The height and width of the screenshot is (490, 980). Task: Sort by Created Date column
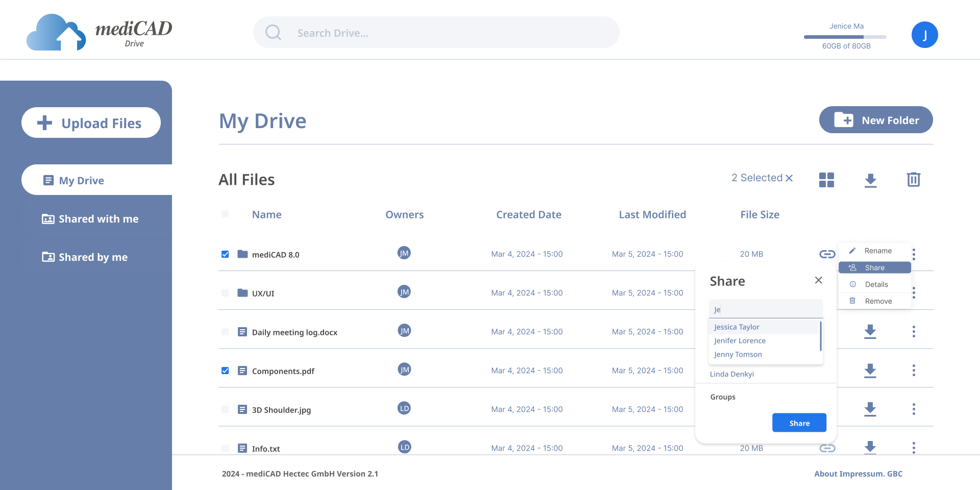529,215
